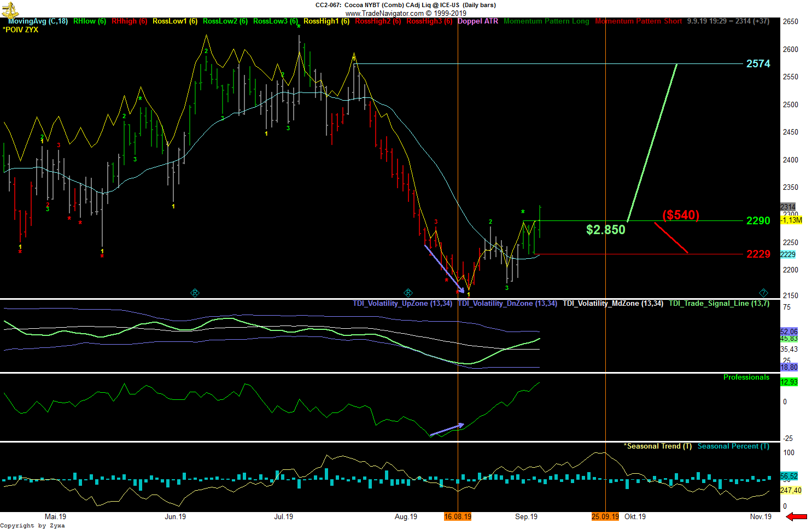Click the www.TradeNavigator.com link
812x529 pixels.
click(384, 13)
